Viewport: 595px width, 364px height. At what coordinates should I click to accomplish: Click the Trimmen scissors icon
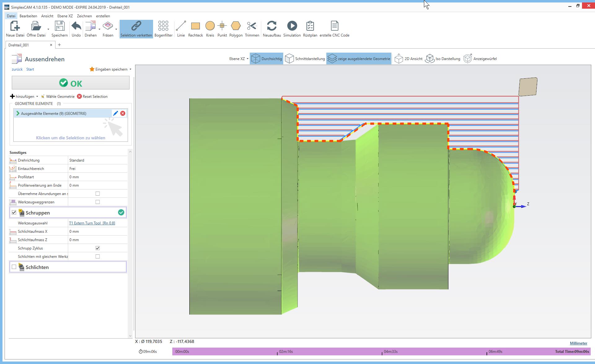tap(252, 26)
